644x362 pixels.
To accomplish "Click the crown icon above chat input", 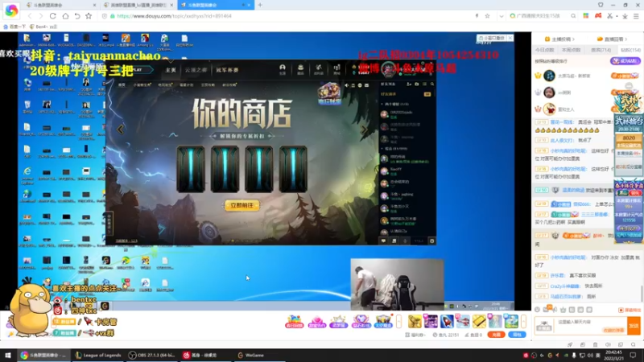I will click(563, 310).
